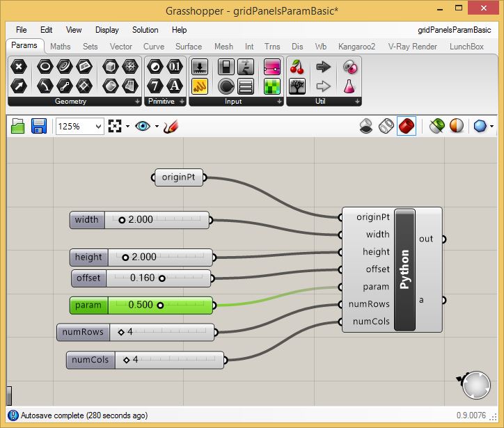Activate the sketch pencil tool
The image size is (504, 428).
(x=171, y=126)
